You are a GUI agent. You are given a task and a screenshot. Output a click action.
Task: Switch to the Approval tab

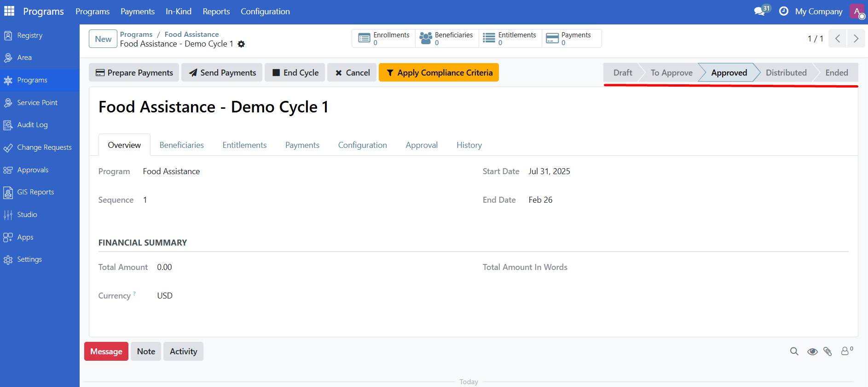[421, 145]
